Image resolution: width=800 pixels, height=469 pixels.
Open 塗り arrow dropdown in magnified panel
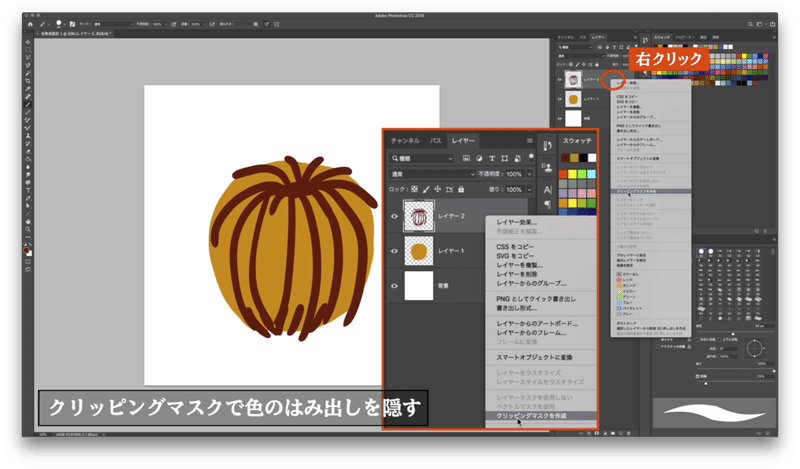(x=529, y=189)
